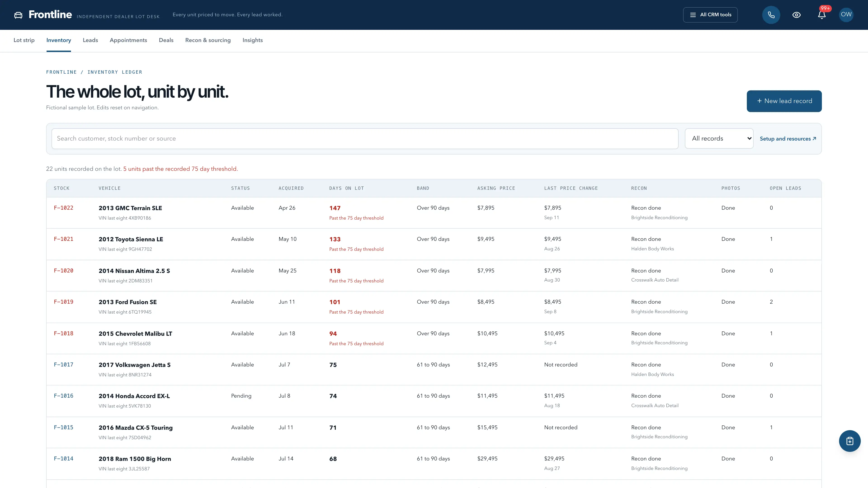Click the Asking Price column header
The image size is (868, 488).
point(496,188)
